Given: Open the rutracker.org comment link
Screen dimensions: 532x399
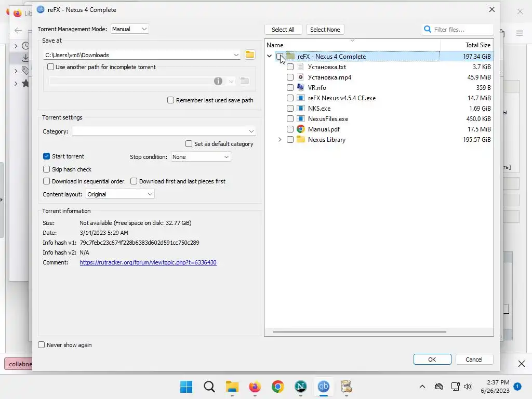Looking at the screenshot, I should (148, 262).
